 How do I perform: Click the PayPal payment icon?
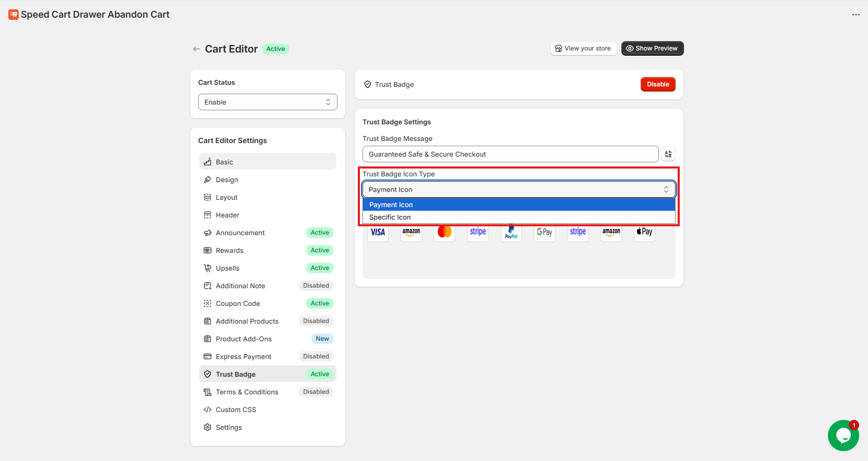[x=511, y=233]
